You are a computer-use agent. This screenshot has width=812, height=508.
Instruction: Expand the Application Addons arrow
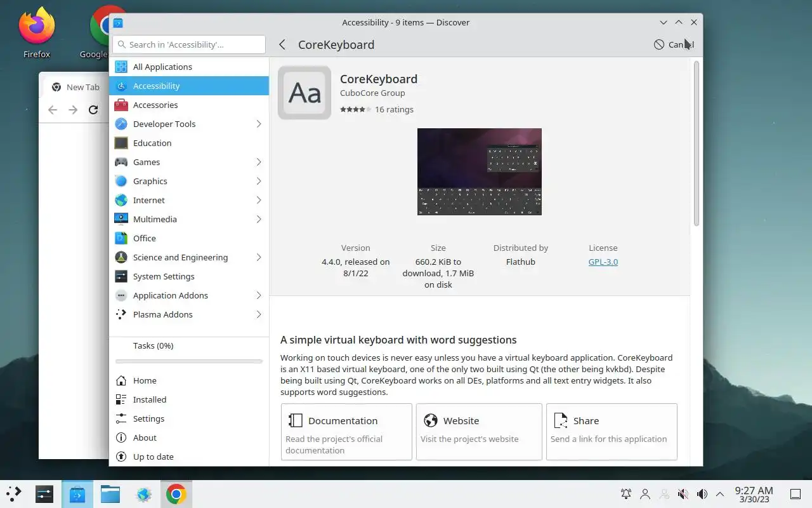(259, 295)
